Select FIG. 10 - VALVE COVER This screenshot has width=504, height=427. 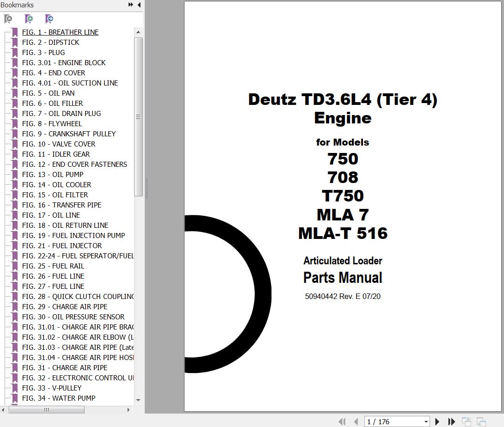point(59,144)
